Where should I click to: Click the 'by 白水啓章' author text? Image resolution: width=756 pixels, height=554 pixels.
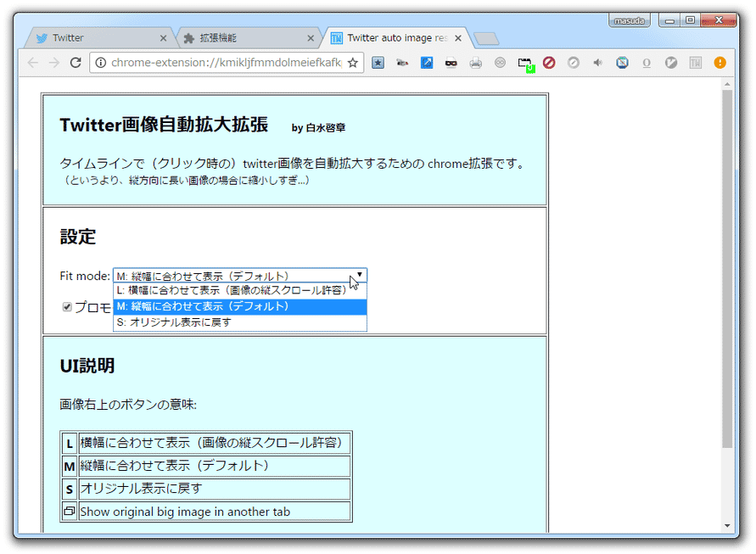tap(318, 128)
